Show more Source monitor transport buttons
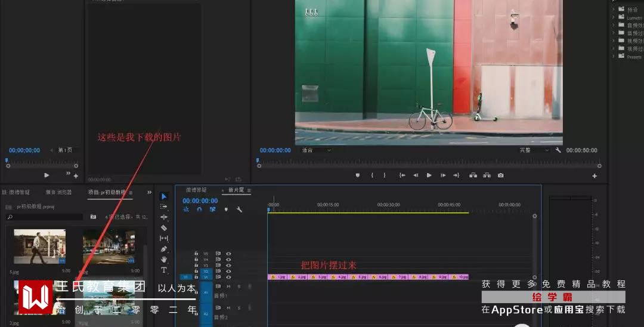This screenshot has width=644, height=327. point(68,174)
